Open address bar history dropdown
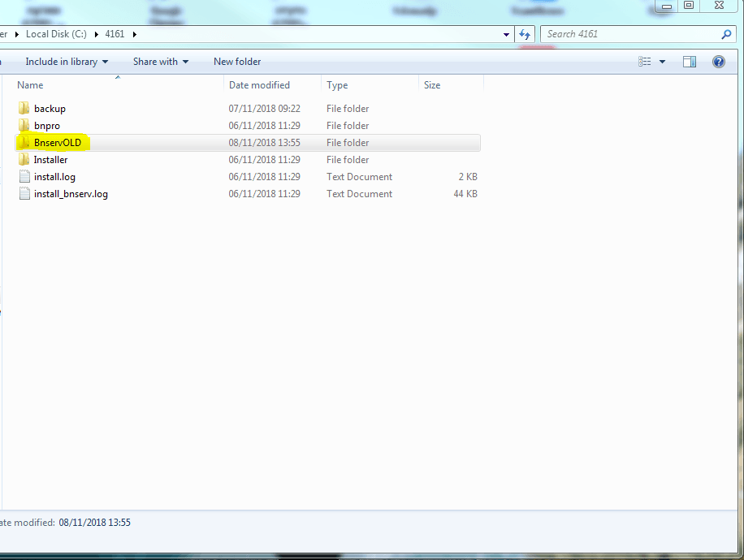The height and width of the screenshot is (560, 744). (507, 34)
